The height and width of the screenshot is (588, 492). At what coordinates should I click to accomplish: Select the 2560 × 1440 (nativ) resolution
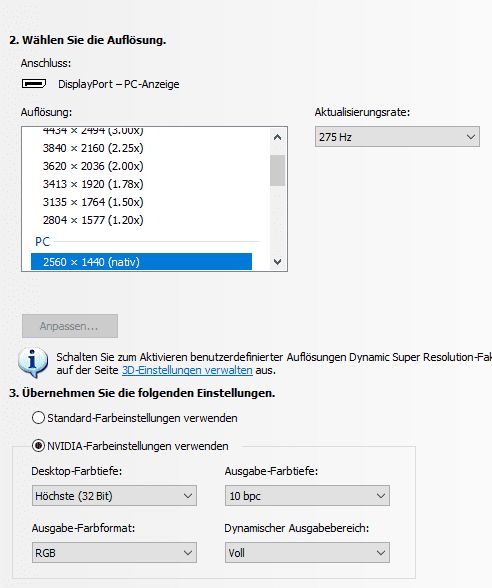pos(141,262)
